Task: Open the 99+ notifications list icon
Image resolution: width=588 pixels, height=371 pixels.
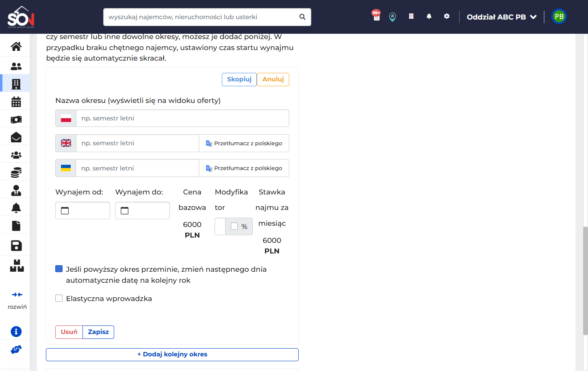Action: coord(376,15)
